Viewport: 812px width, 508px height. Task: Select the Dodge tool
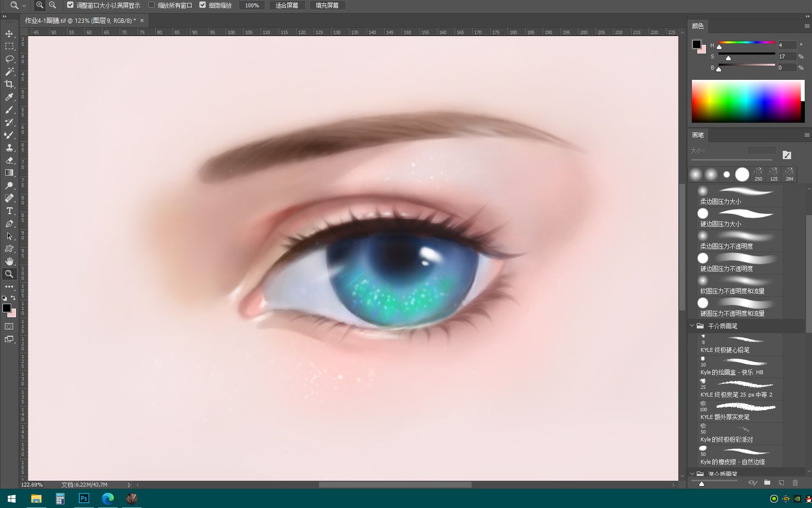pos(9,185)
